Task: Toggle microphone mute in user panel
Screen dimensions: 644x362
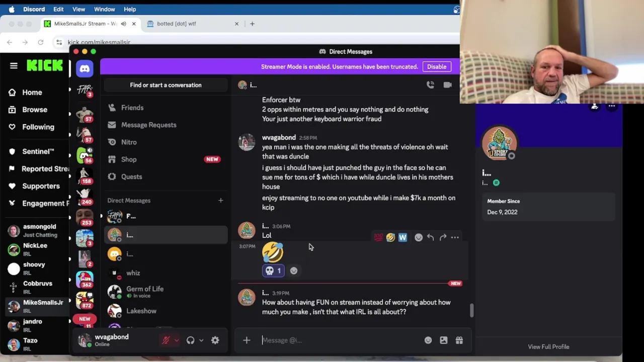Action: [x=166, y=340]
